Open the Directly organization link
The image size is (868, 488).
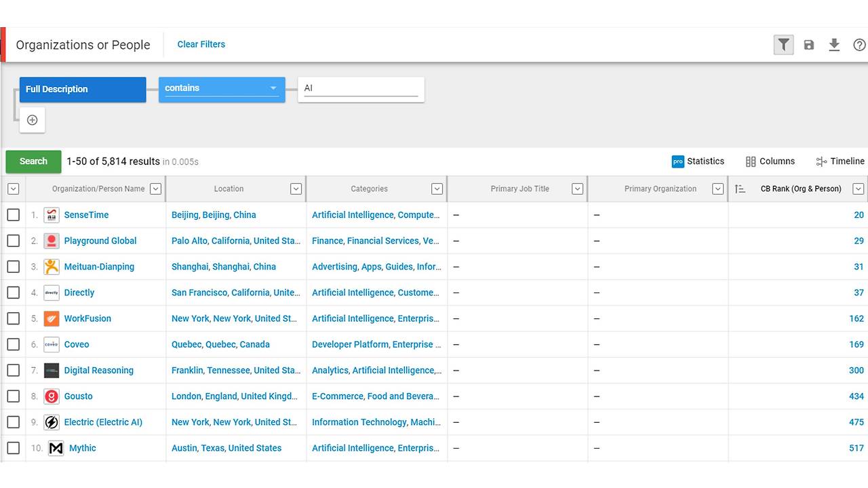79,293
